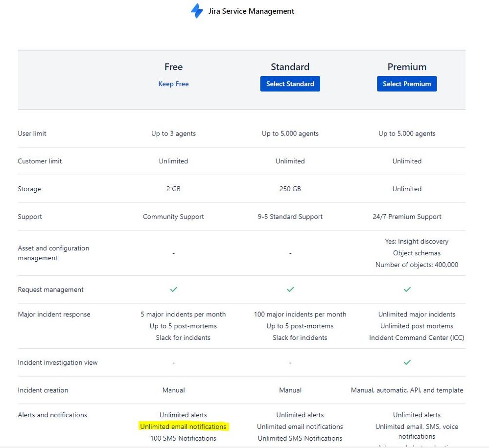Screen dimensions: 489x448
Task: Click the highlighted 'Unlimited email notifications' text
Action: coord(183,426)
